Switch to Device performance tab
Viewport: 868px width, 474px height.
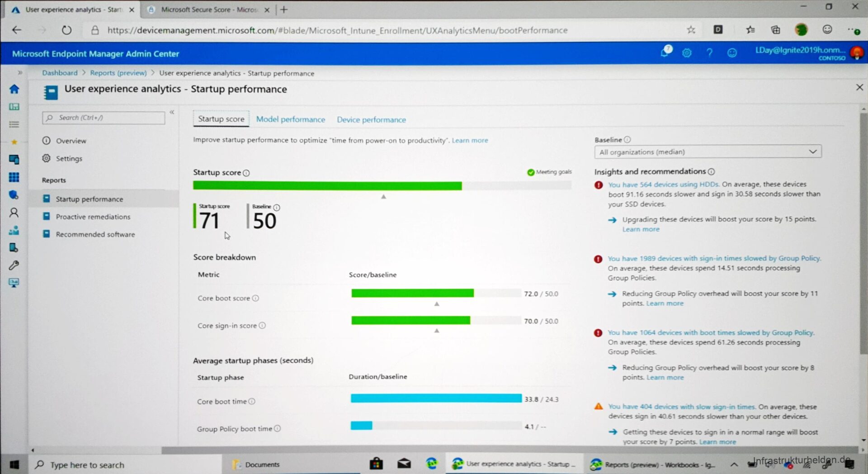[x=371, y=120]
